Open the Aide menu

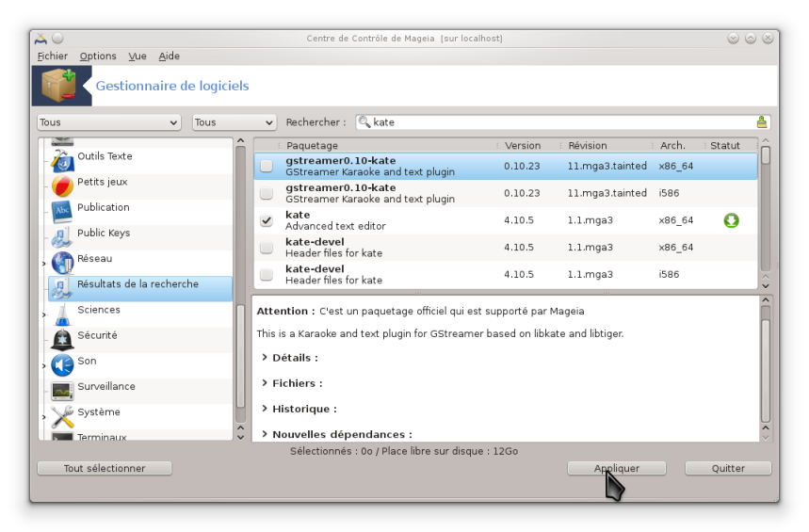pyautogui.click(x=169, y=56)
